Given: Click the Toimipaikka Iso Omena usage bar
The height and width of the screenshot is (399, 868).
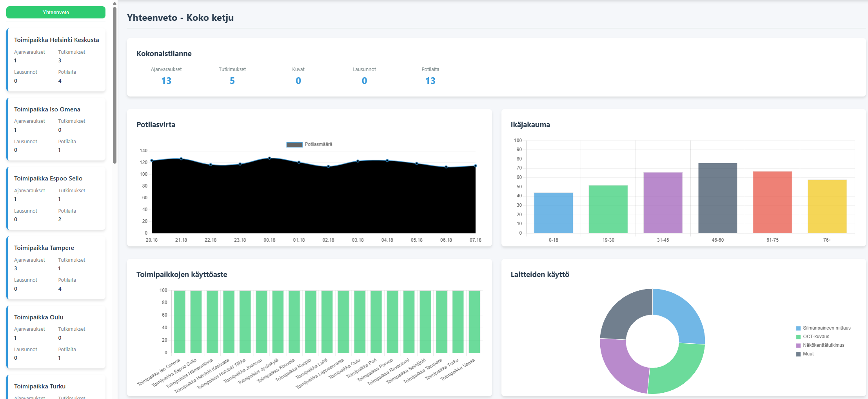Looking at the screenshot, I should tap(180, 322).
